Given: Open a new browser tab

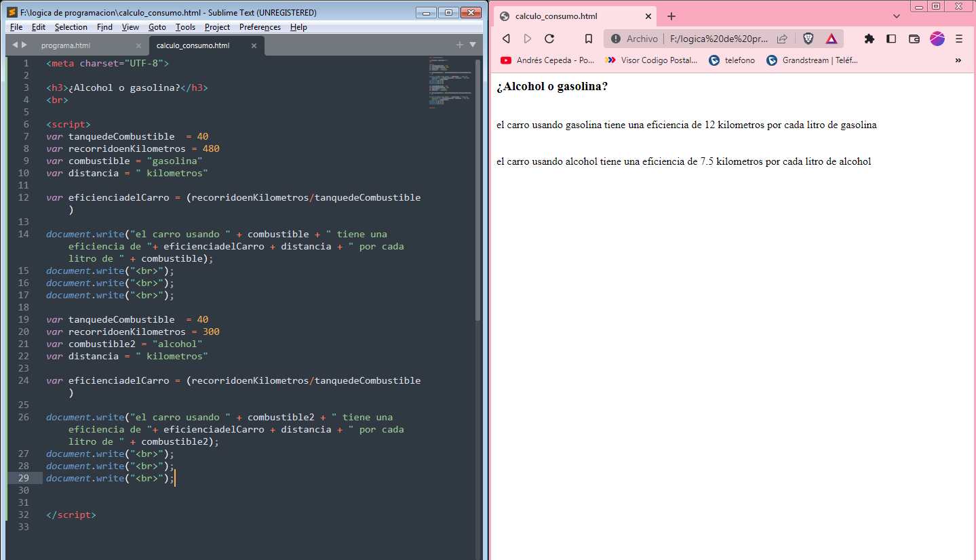Looking at the screenshot, I should (x=671, y=16).
